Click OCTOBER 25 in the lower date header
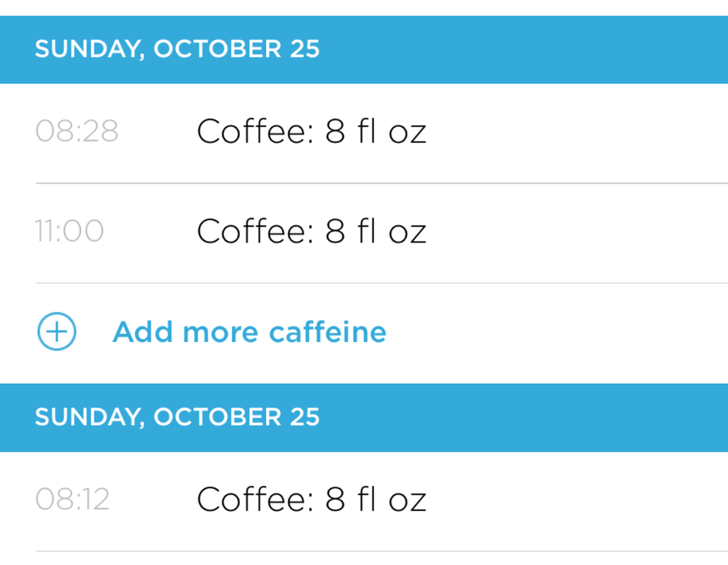The width and height of the screenshot is (728, 565). point(236,417)
